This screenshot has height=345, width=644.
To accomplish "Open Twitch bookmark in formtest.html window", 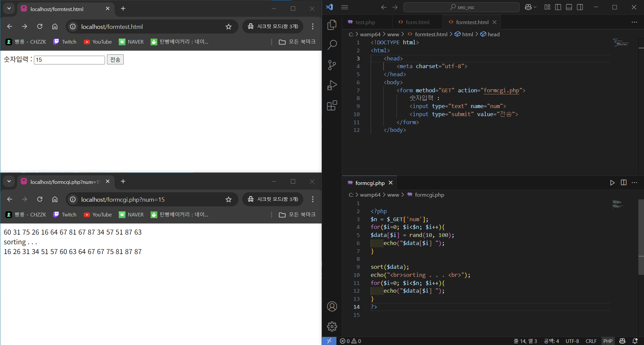I will tap(65, 42).
